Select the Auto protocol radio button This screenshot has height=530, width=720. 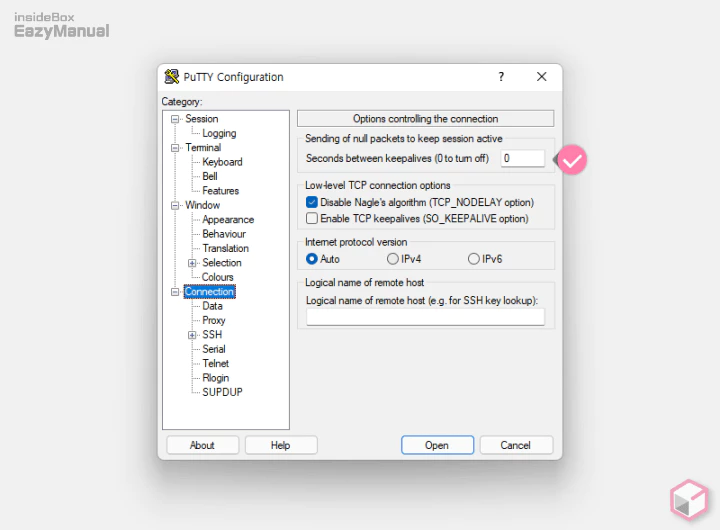[x=312, y=259]
